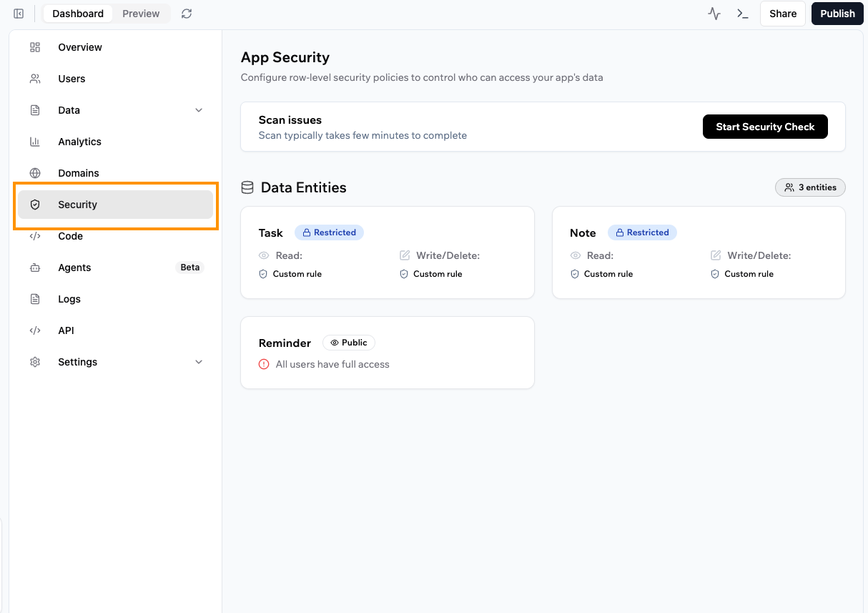The height and width of the screenshot is (613, 868).
Task: Switch to the Preview view
Action: pos(141,14)
